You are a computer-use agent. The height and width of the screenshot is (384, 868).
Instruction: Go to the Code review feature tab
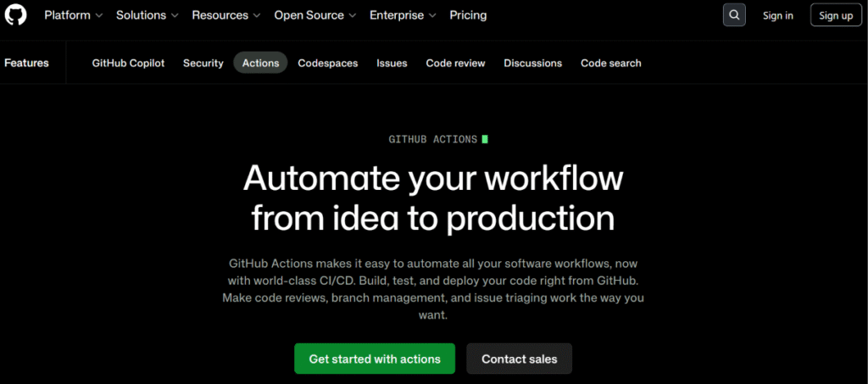tap(455, 63)
